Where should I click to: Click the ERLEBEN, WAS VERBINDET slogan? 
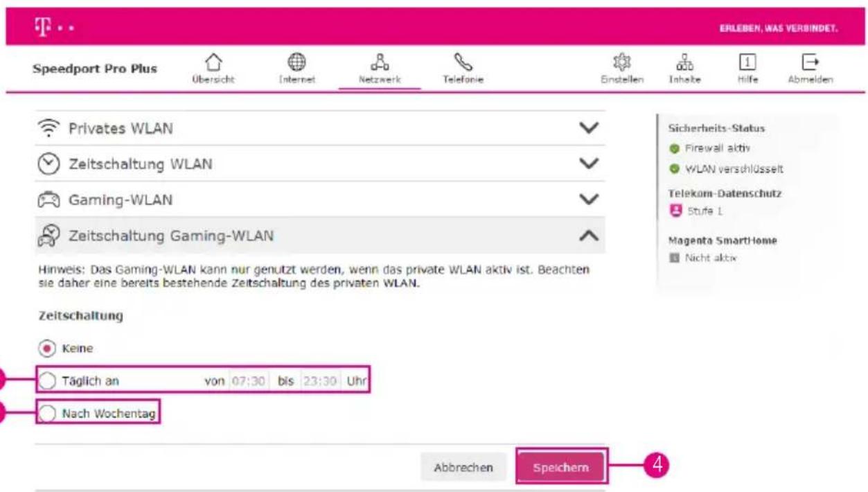click(779, 29)
